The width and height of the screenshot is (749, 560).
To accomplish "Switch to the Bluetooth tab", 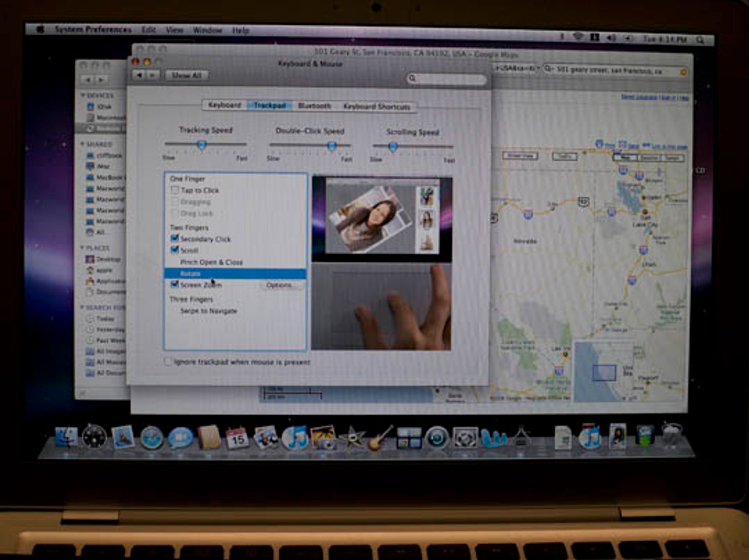I will (314, 106).
